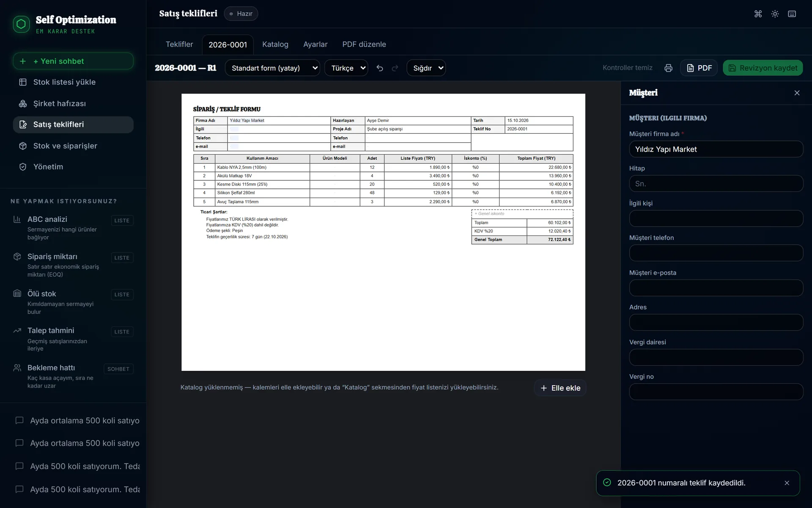This screenshot has height=508, width=812.
Task: Open keyboard shortcuts icon
Action: (792, 14)
